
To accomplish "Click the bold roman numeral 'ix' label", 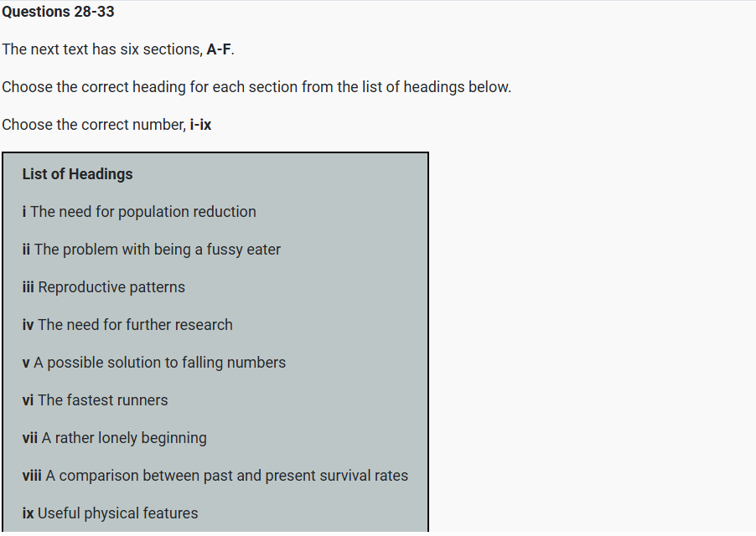I will coord(28,513).
